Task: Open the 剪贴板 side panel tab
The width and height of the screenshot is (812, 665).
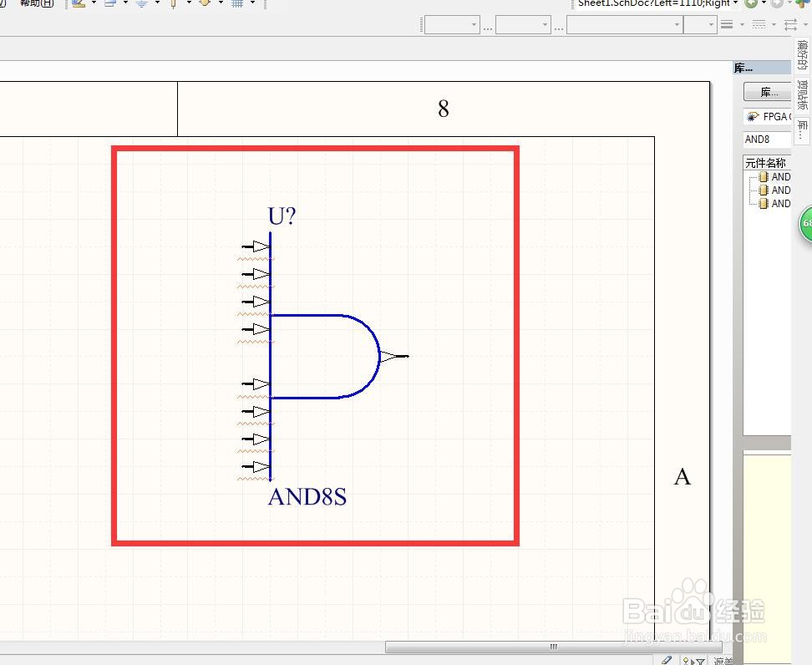Action: [x=802, y=94]
